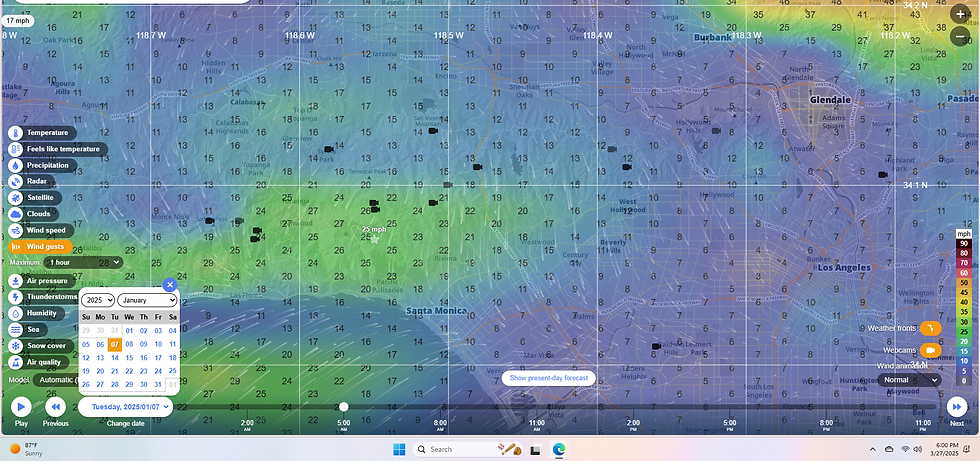Image resolution: width=980 pixels, height=461 pixels.
Task: Jump to 11:00 AM on timeline
Action: [x=537, y=425]
